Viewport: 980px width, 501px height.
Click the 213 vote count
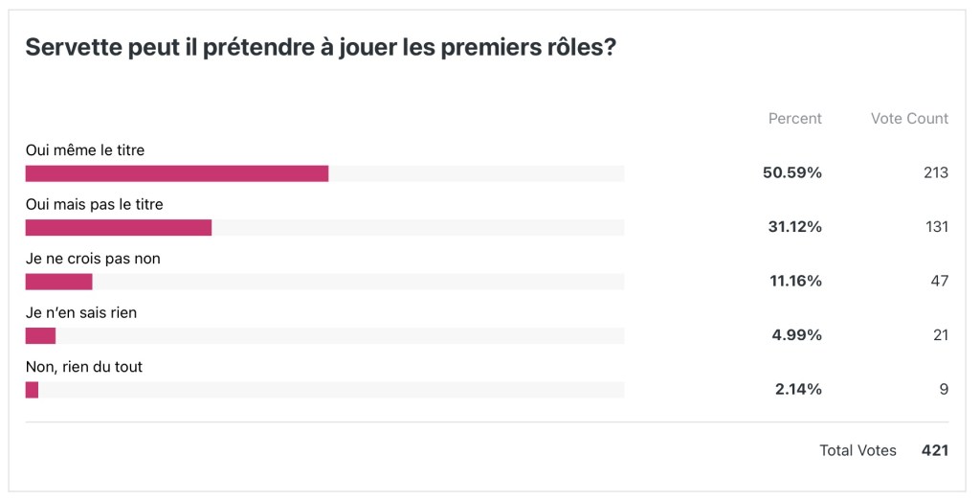(x=936, y=172)
